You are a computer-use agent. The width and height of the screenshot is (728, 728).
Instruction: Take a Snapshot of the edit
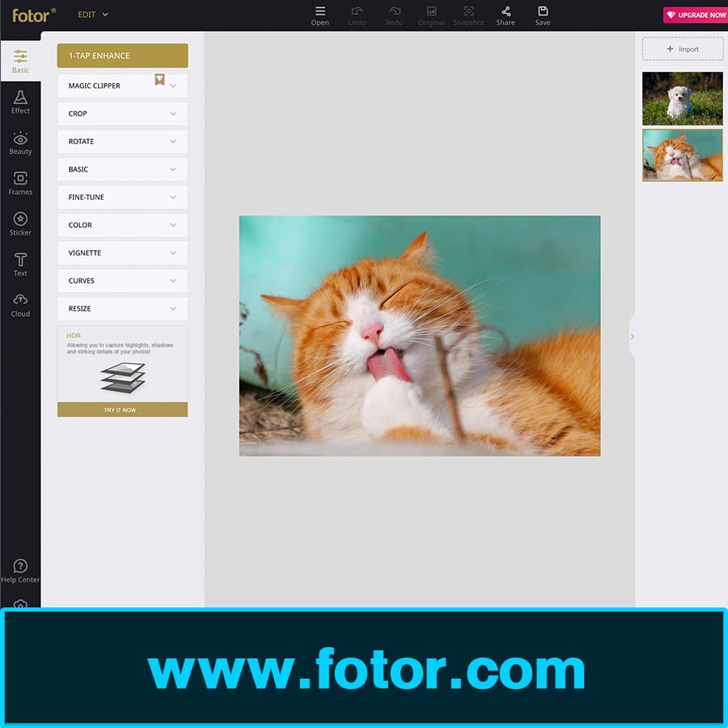[468, 16]
